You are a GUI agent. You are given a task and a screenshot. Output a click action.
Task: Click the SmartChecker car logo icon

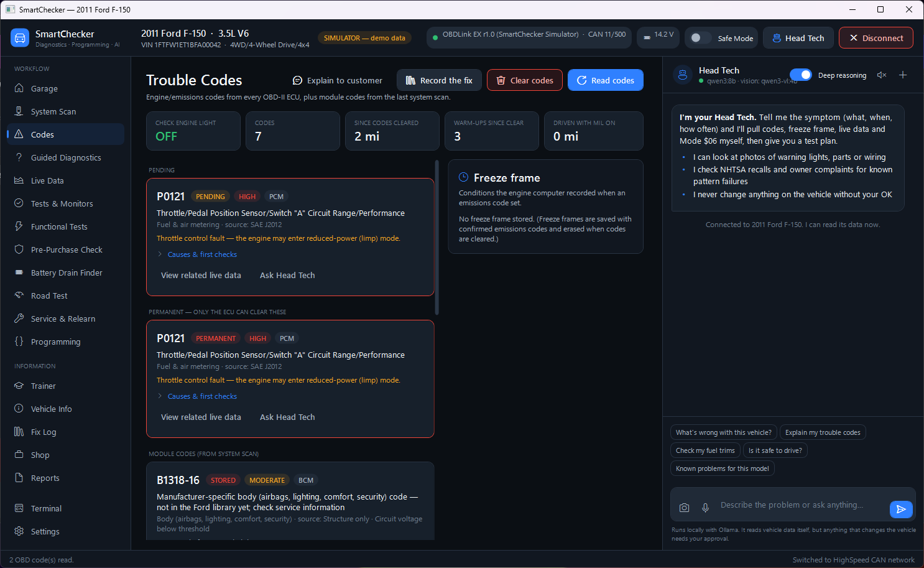20,38
